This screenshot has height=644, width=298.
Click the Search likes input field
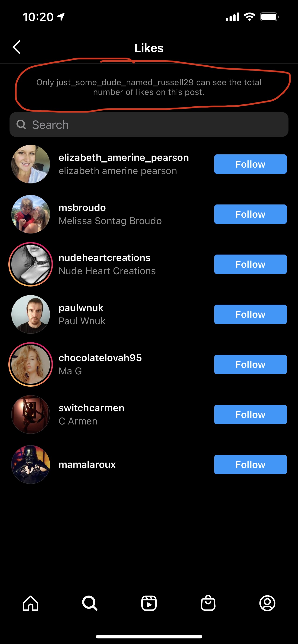tap(149, 124)
